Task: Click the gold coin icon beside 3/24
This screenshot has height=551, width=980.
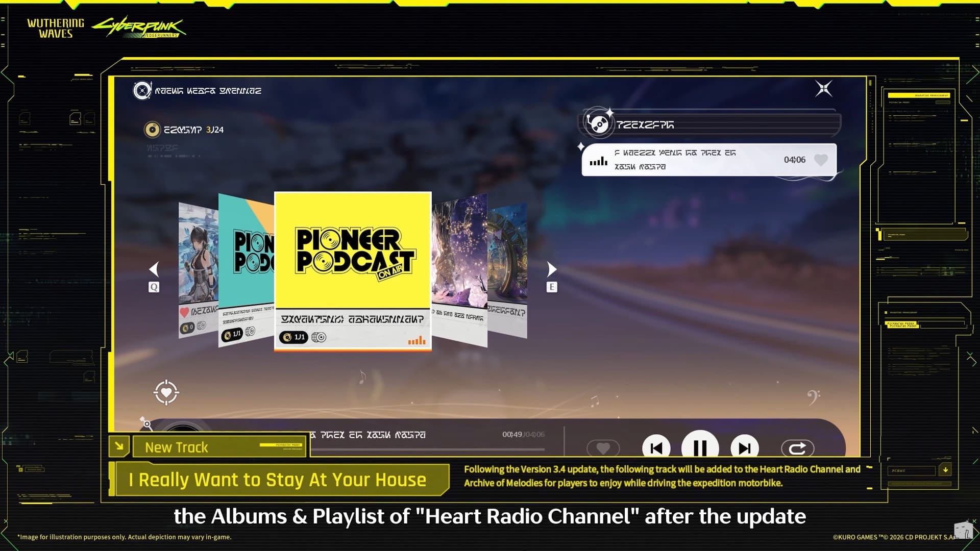Action: pyautogui.click(x=152, y=130)
